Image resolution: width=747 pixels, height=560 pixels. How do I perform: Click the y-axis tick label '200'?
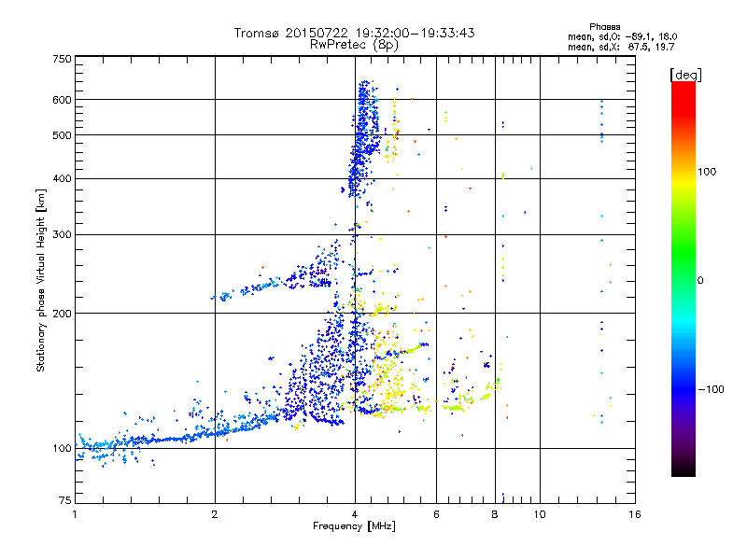(62, 314)
